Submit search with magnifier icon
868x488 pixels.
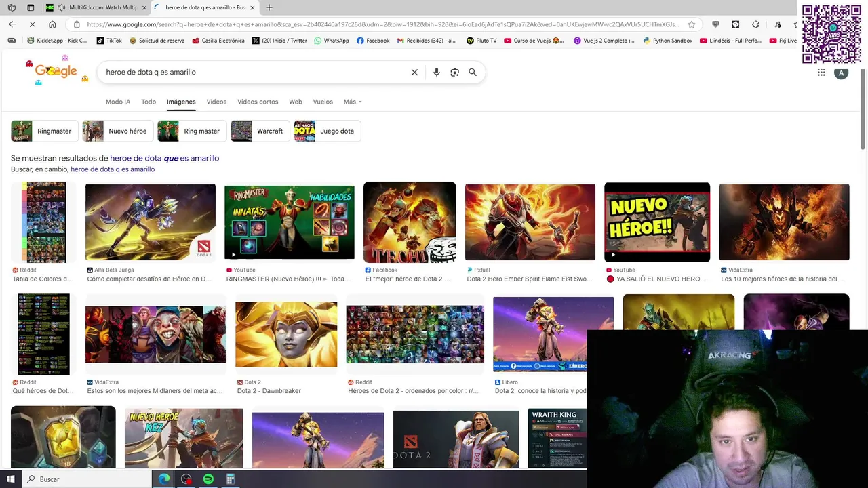(473, 72)
